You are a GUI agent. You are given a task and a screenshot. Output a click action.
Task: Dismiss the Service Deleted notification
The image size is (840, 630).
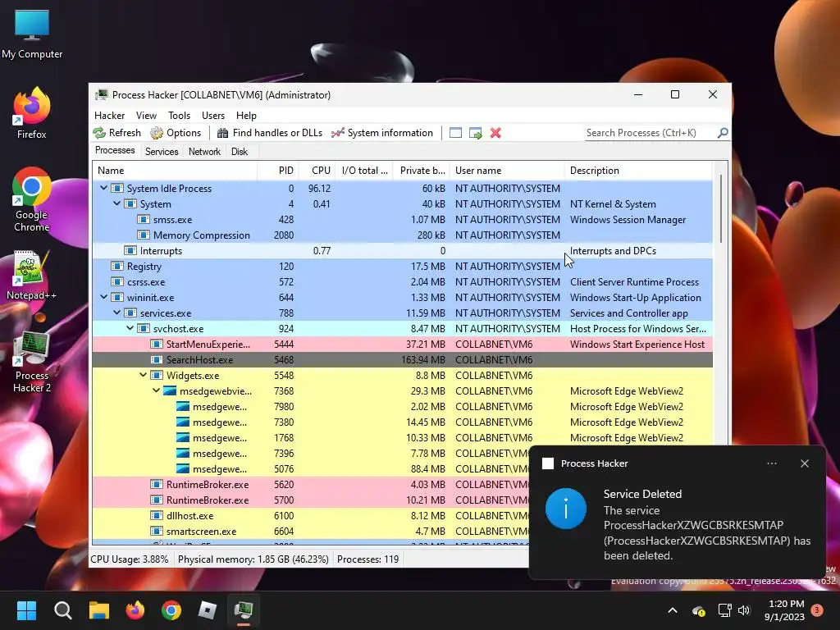click(805, 463)
